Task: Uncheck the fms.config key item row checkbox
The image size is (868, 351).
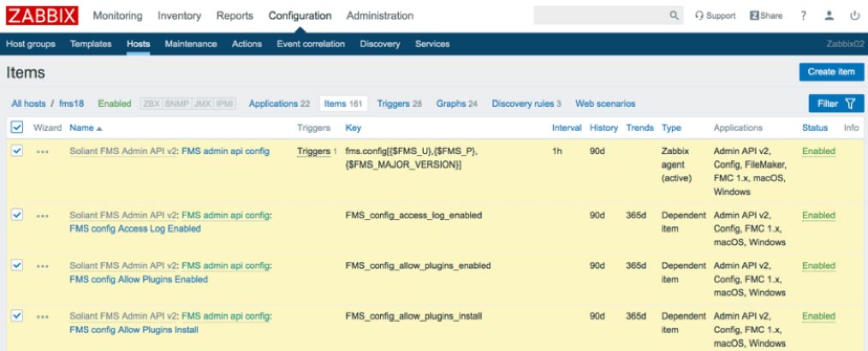Action: point(17,151)
